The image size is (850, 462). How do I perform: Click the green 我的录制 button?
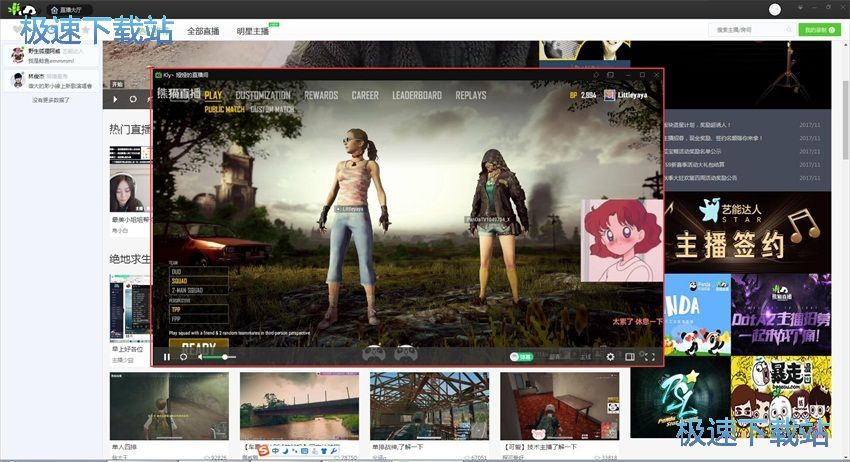pyautogui.click(x=819, y=30)
